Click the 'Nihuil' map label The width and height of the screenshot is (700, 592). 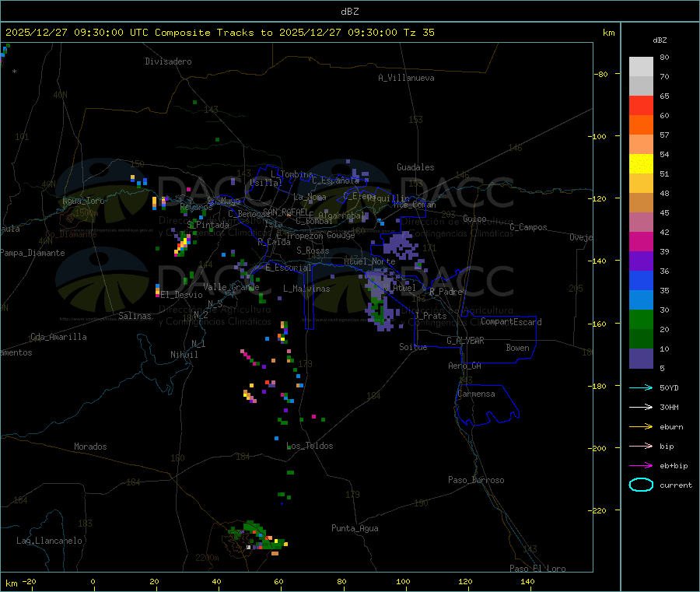click(184, 355)
